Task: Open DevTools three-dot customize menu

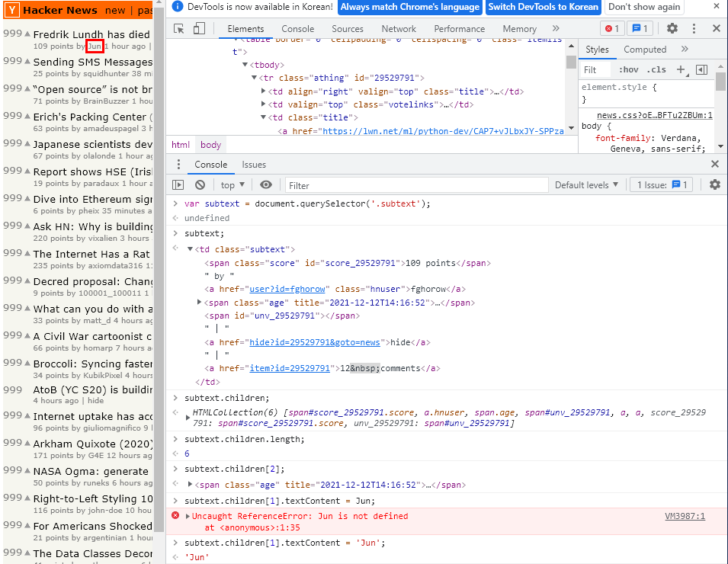Action: (694, 29)
